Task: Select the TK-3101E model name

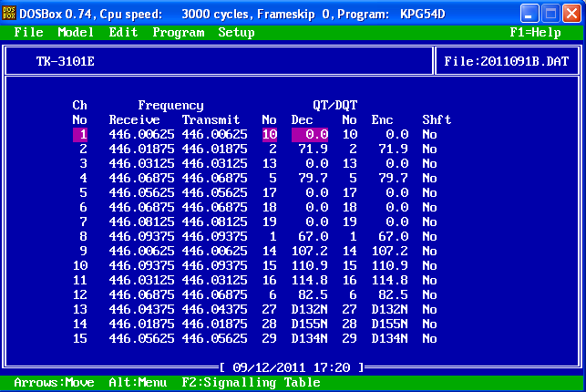Action: [x=65, y=61]
